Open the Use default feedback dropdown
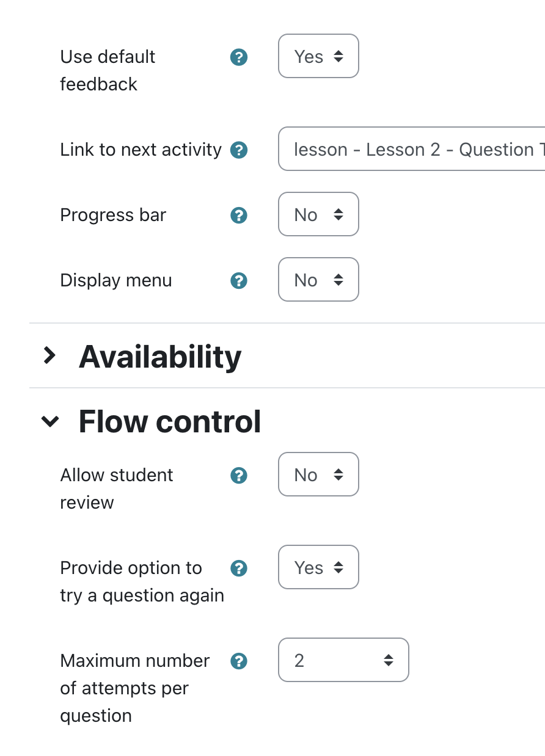The width and height of the screenshot is (545, 756). (318, 56)
